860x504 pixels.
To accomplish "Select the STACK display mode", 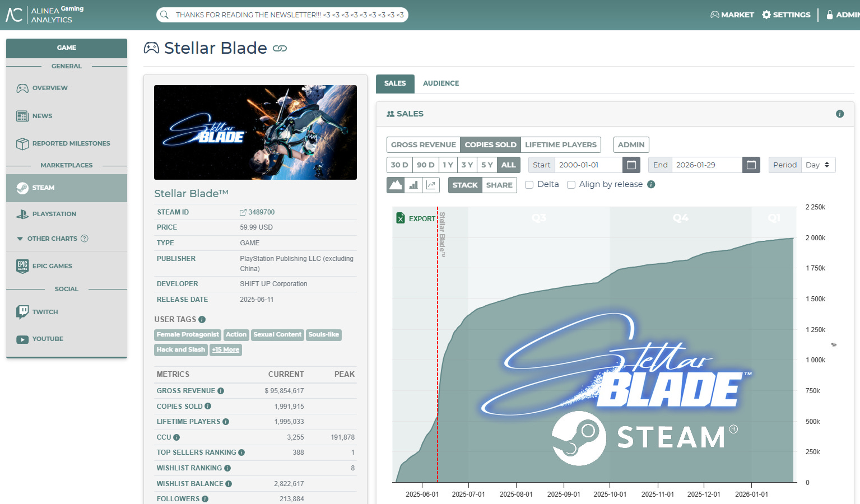I will (465, 185).
